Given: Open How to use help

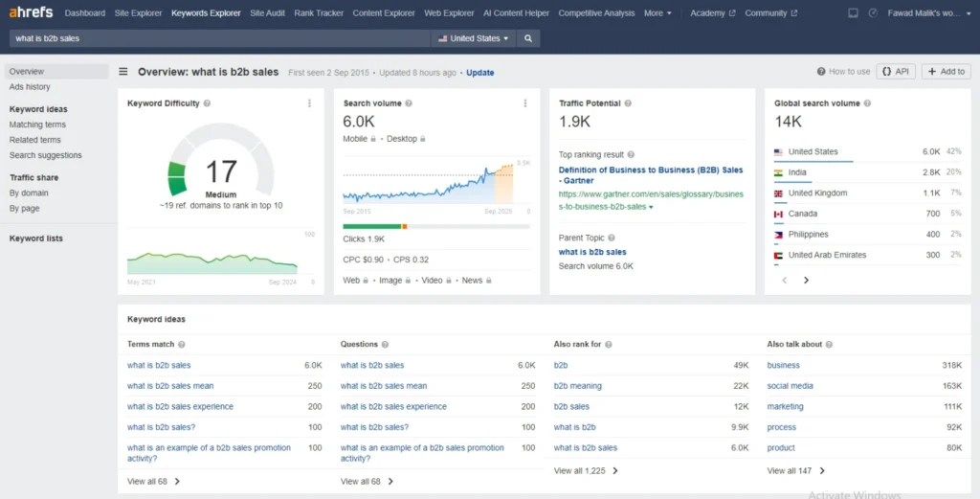Looking at the screenshot, I should 843,71.
